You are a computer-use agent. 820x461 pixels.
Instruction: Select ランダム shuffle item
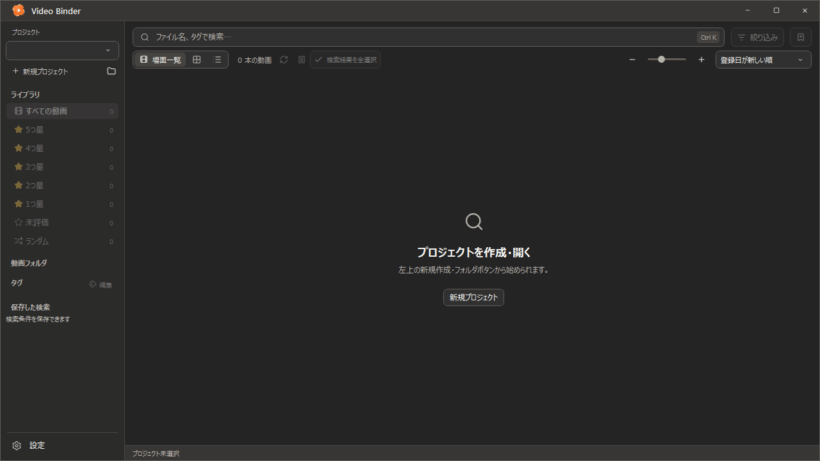(x=62, y=241)
